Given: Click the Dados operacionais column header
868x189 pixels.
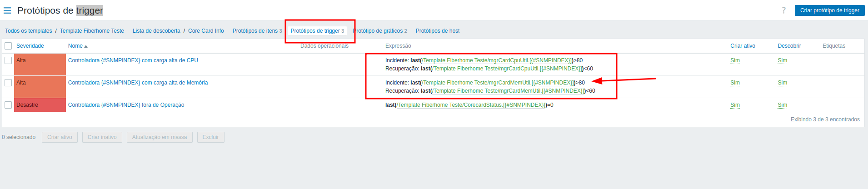Looking at the screenshot, I should point(324,46).
